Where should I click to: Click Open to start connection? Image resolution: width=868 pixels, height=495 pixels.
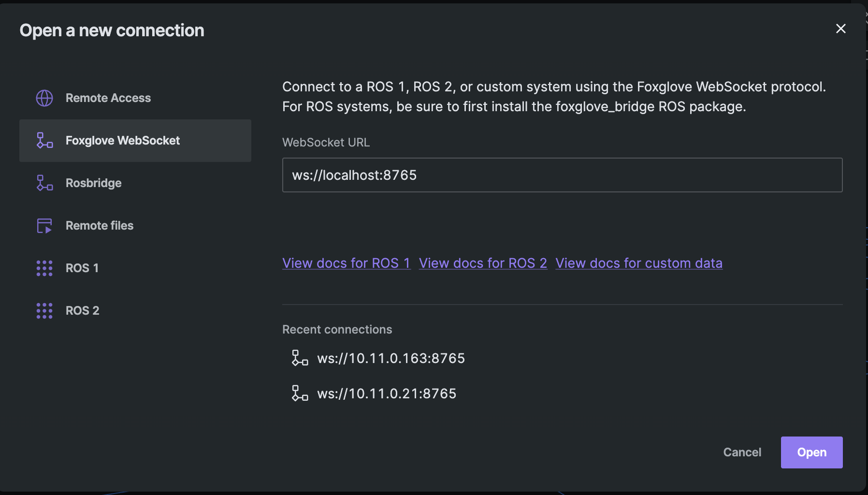pyautogui.click(x=812, y=452)
